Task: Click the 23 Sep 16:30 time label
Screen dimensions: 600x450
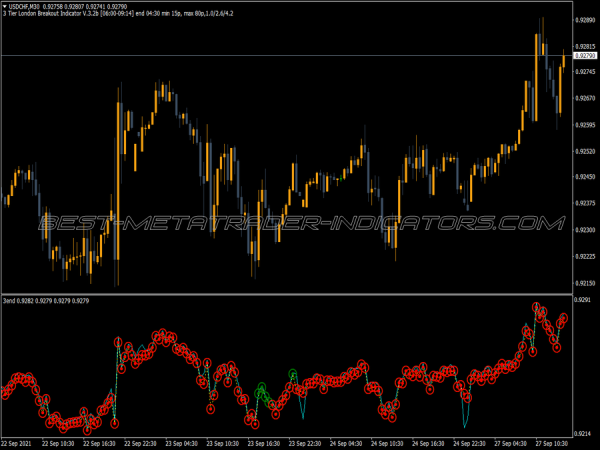Action: tap(264, 444)
